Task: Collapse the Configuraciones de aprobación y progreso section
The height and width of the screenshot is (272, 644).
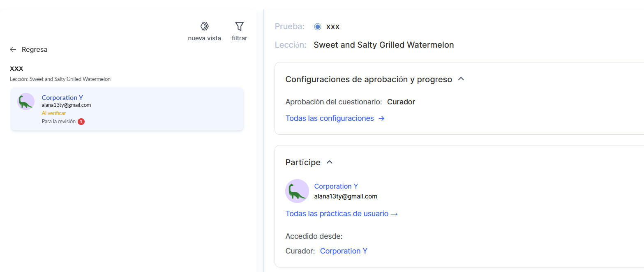Action: pos(461,79)
